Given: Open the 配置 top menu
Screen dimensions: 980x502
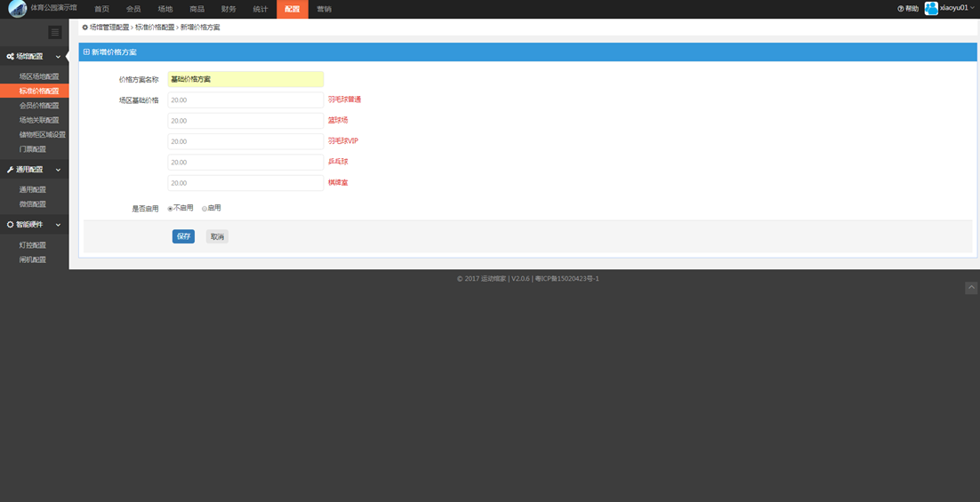Looking at the screenshot, I should coord(293,10).
